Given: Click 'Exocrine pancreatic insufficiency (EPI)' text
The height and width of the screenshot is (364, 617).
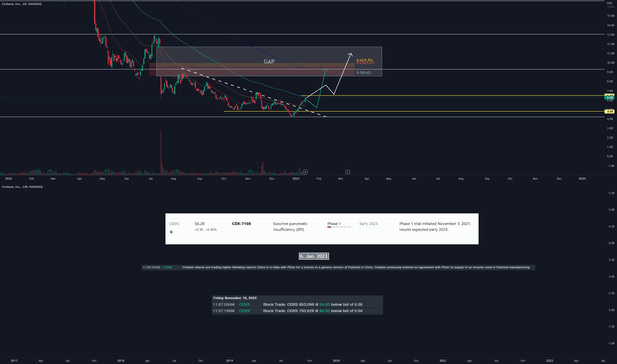Looking at the screenshot, I should point(291,226).
